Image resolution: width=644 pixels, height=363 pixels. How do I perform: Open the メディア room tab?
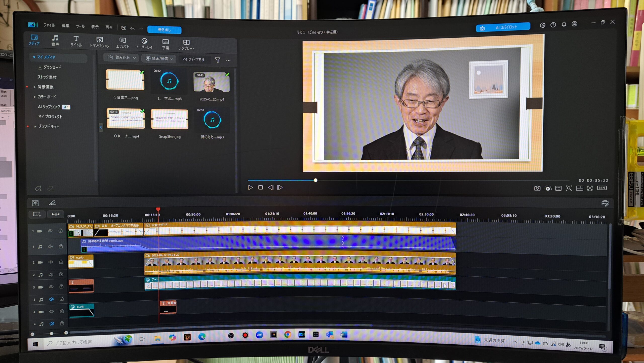coord(34,40)
